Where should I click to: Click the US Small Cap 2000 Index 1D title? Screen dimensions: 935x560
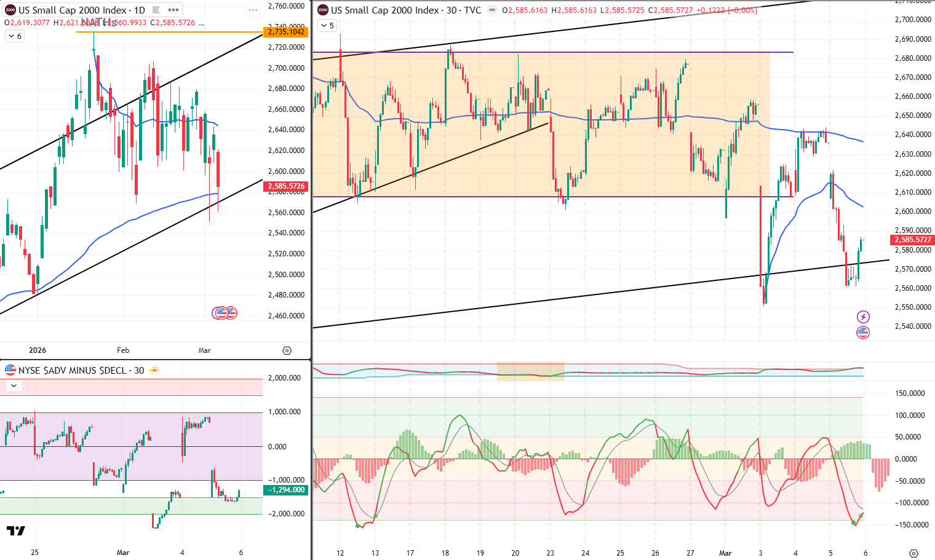pyautogui.click(x=81, y=10)
